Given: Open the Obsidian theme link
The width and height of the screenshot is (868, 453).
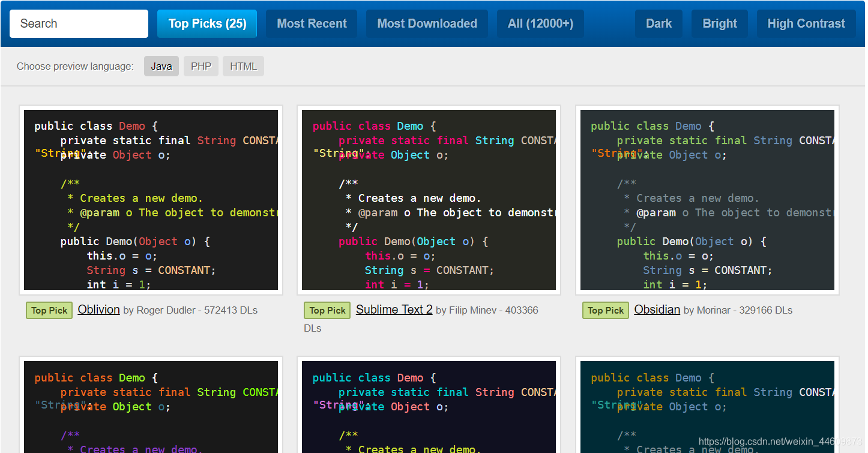Looking at the screenshot, I should point(657,309).
